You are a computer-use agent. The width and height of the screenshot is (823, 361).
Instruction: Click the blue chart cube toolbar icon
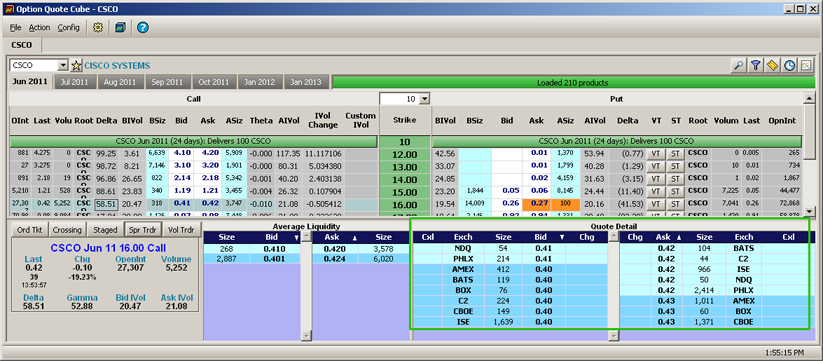click(120, 27)
